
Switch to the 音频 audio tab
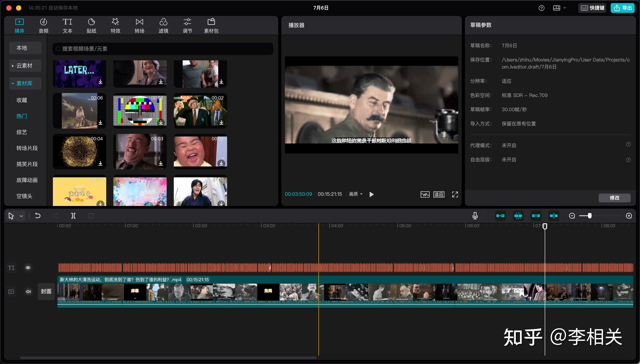pos(43,26)
